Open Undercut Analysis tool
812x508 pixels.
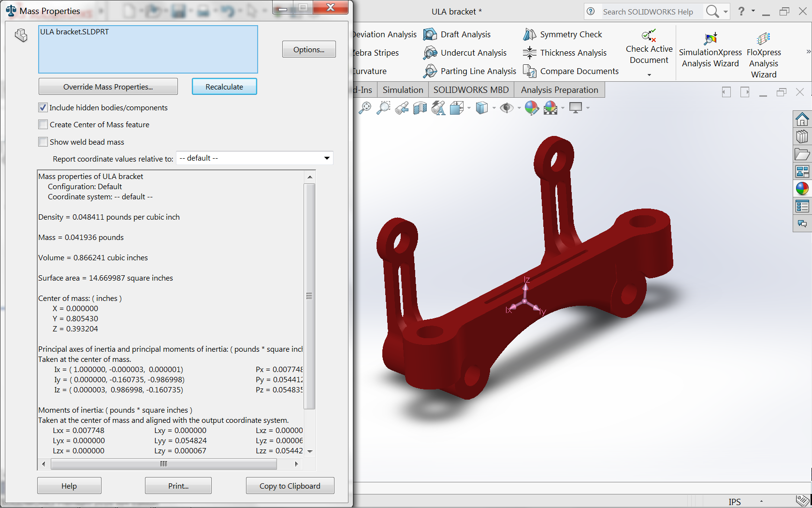465,53
